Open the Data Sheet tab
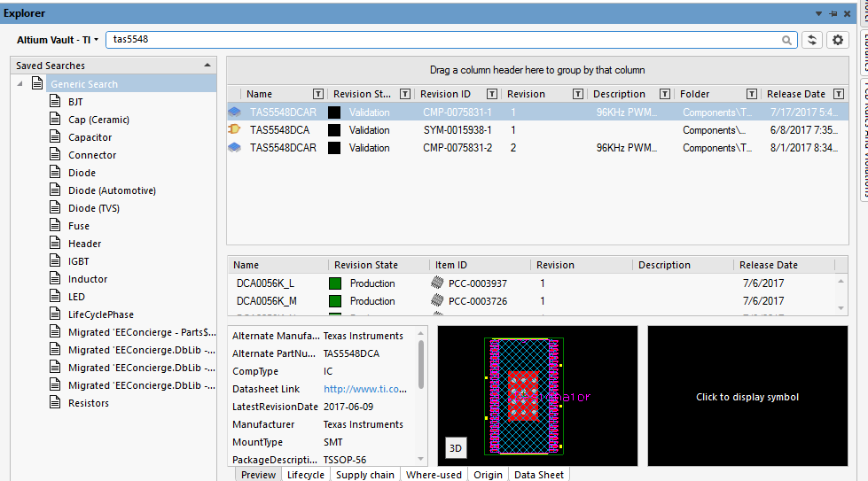This screenshot has height=481, width=868. click(539, 475)
